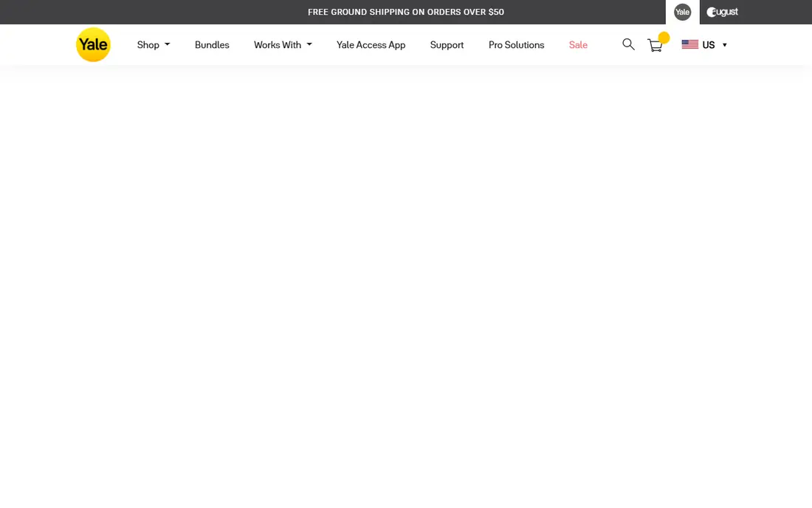Open the shopping cart icon
This screenshot has height=508, width=812.
(x=655, y=45)
